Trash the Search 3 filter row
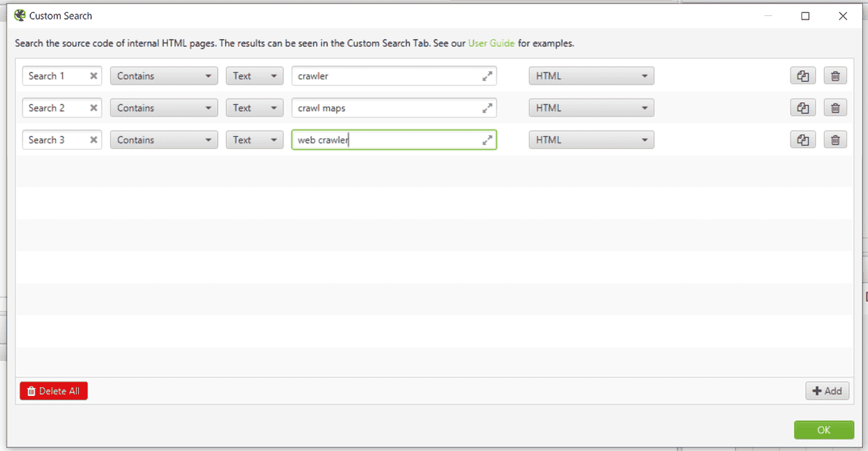 (x=835, y=140)
